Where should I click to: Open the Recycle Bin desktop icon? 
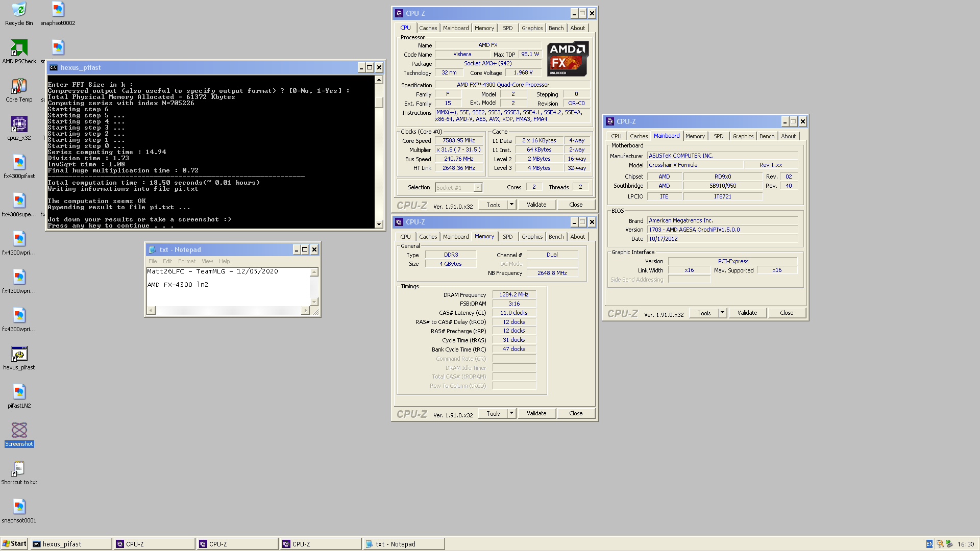coord(19,14)
